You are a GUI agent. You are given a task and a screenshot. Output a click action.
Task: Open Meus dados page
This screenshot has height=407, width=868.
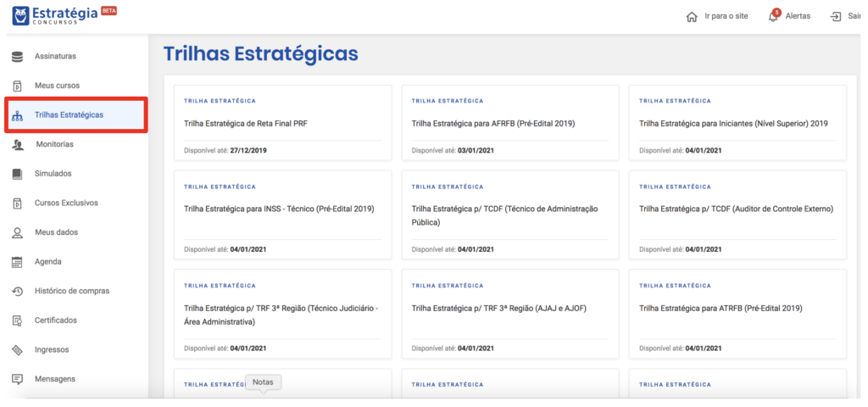pos(57,232)
